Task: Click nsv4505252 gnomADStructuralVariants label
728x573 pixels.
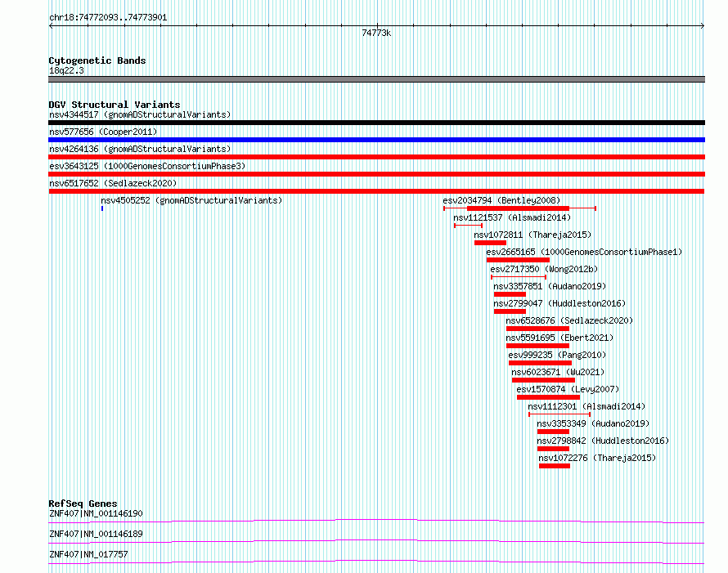Action: click(x=191, y=200)
